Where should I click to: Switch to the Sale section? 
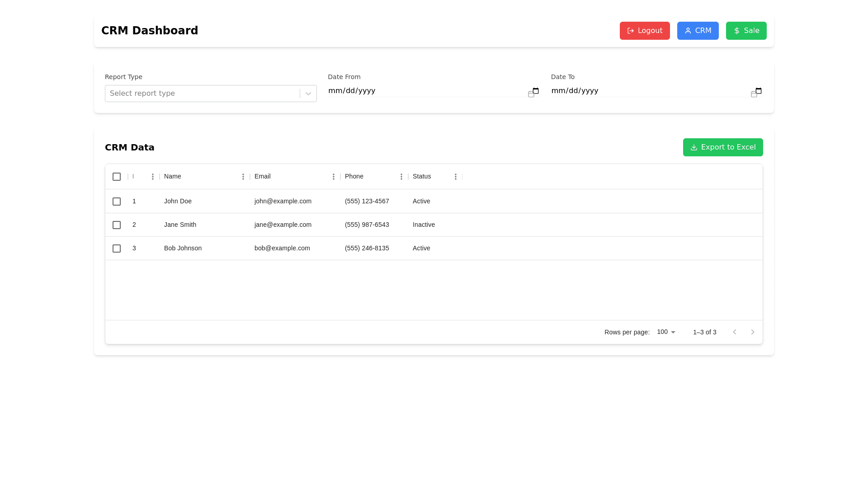click(746, 31)
